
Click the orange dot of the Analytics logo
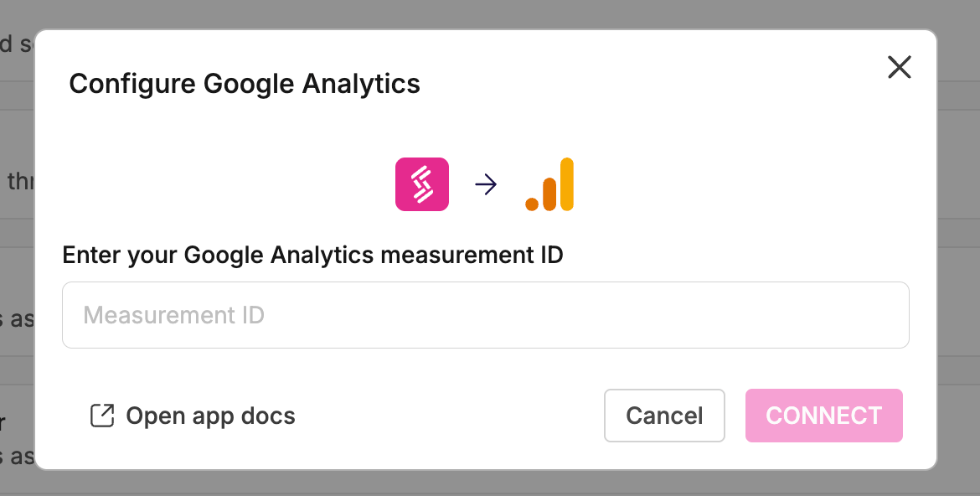(532, 204)
